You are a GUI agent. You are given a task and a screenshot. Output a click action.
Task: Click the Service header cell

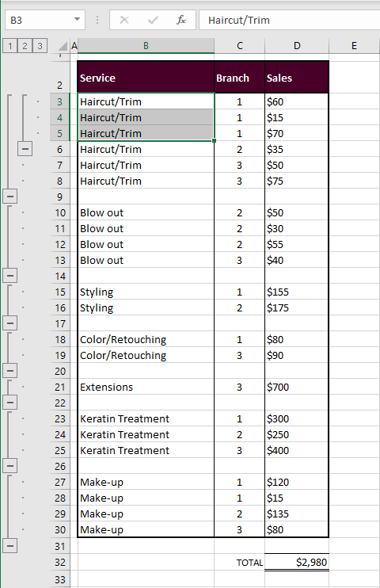click(146, 77)
